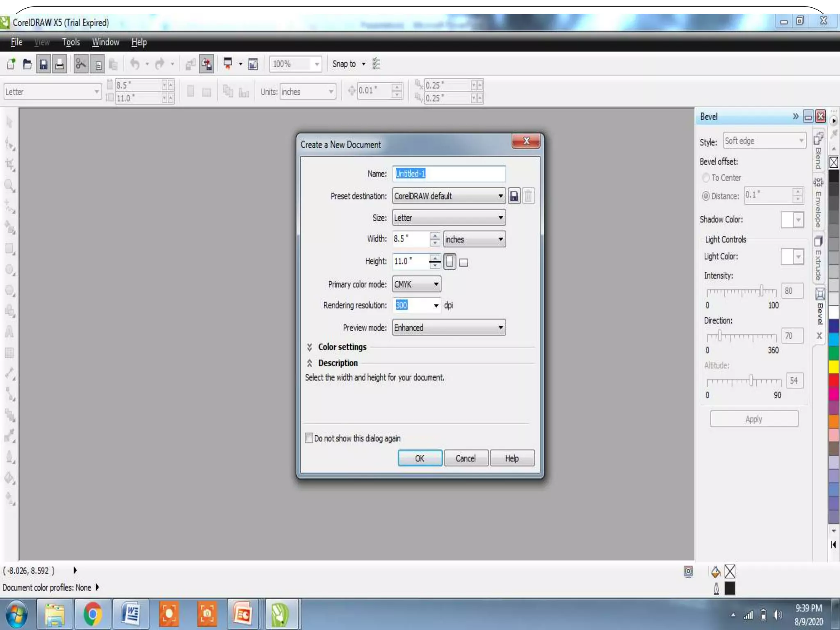Click the Print toolbar icon
This screenshot has width=840, height=630.
pos(59,64)
